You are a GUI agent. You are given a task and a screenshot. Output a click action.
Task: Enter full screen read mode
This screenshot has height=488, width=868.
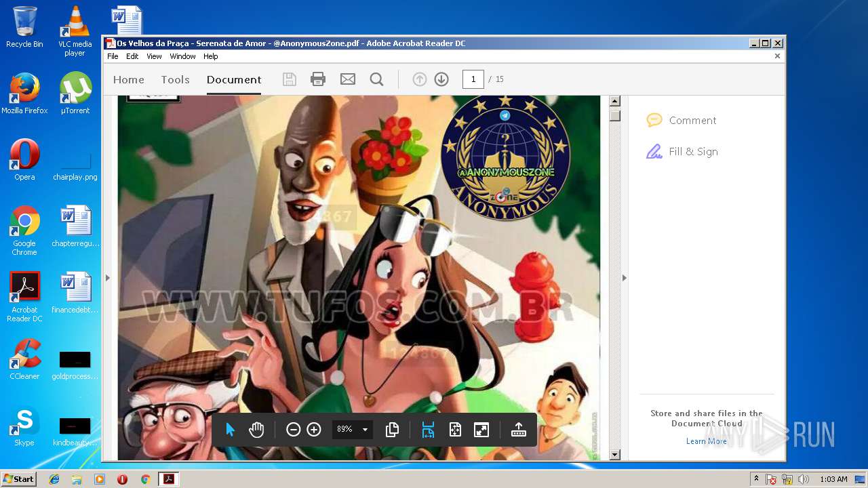point(481,430)
